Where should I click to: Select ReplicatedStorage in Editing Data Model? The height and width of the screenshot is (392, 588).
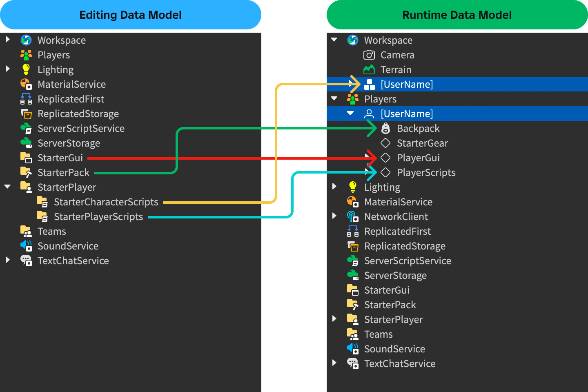pyautogui.click(x=78, y=114)
